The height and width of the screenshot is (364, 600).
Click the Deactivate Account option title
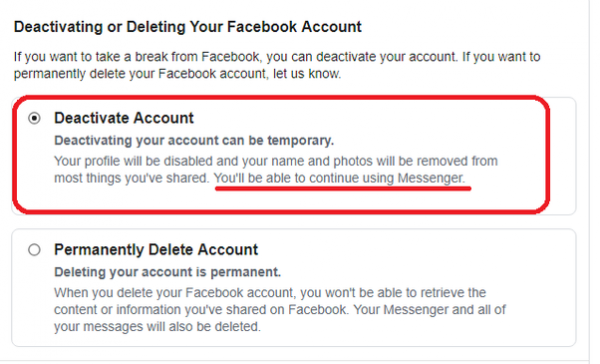click(124, 118)
